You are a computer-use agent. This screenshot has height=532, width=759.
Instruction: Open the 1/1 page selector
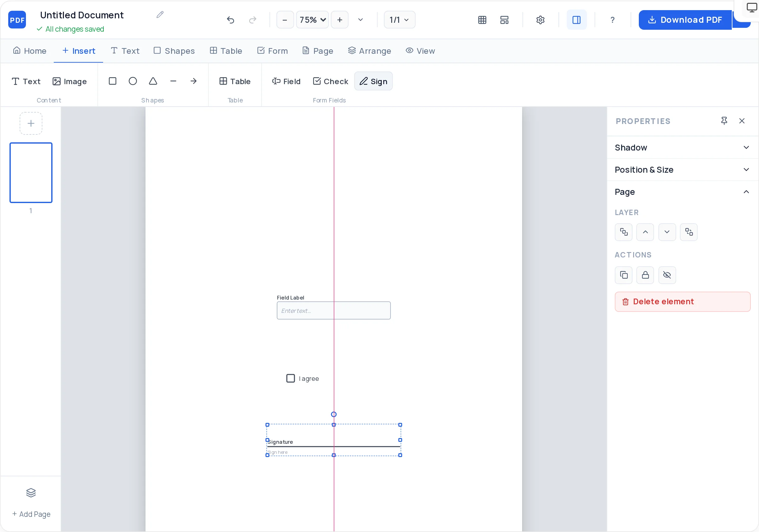[399, 20]
